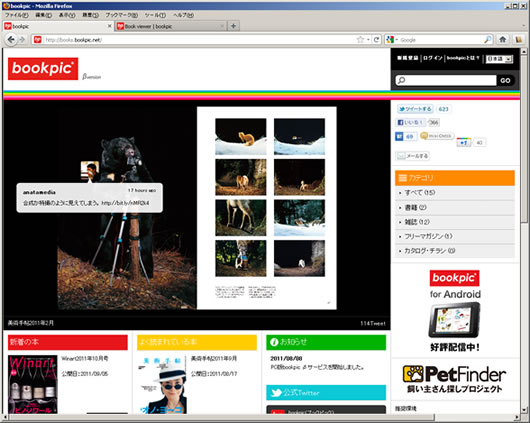
Task: Click the 114 Tweet count text
Action: (373, 323)
